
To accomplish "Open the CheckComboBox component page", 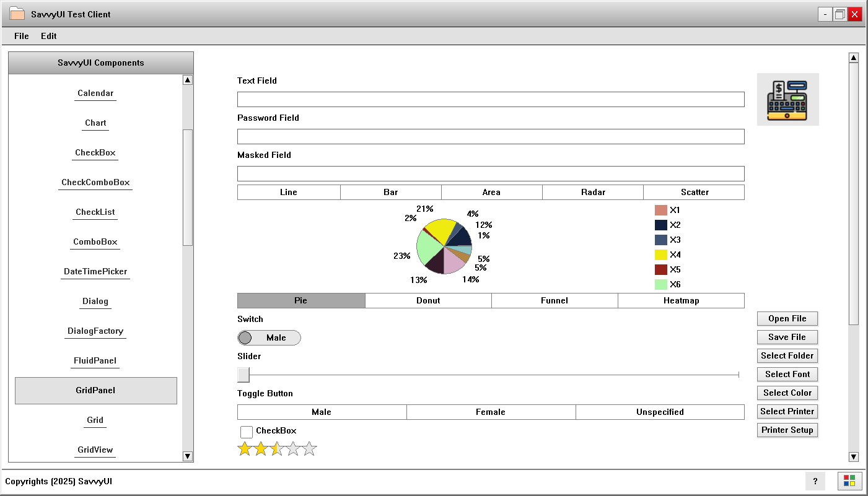I will pyautogui.click(x=95, y=183).
